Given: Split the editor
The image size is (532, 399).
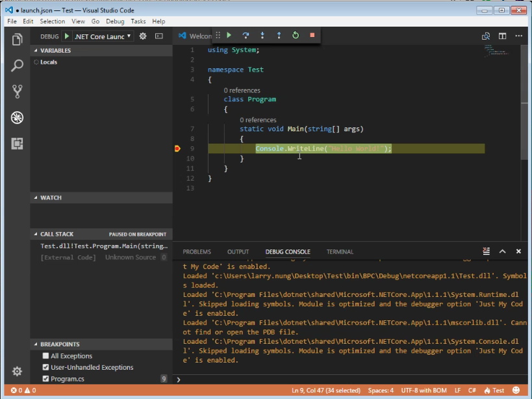Looking at the screenshot, I should click(503, 36).
